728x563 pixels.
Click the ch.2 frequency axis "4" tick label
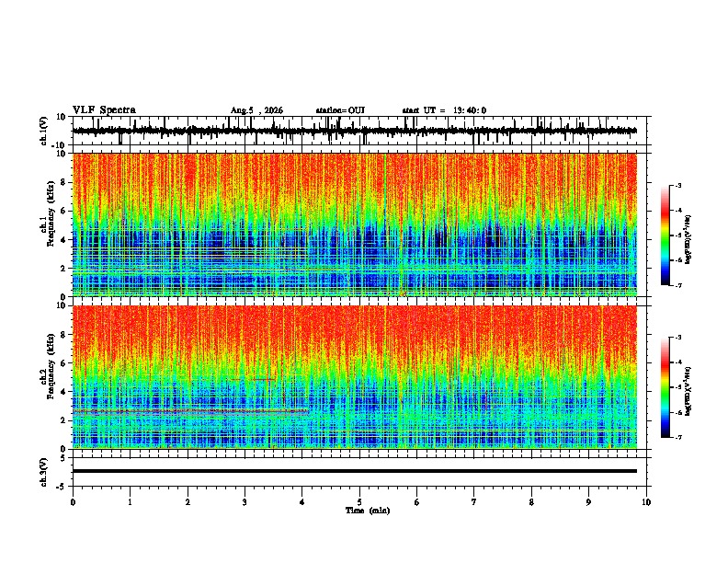pyautogui.click(x=64, y=392)
